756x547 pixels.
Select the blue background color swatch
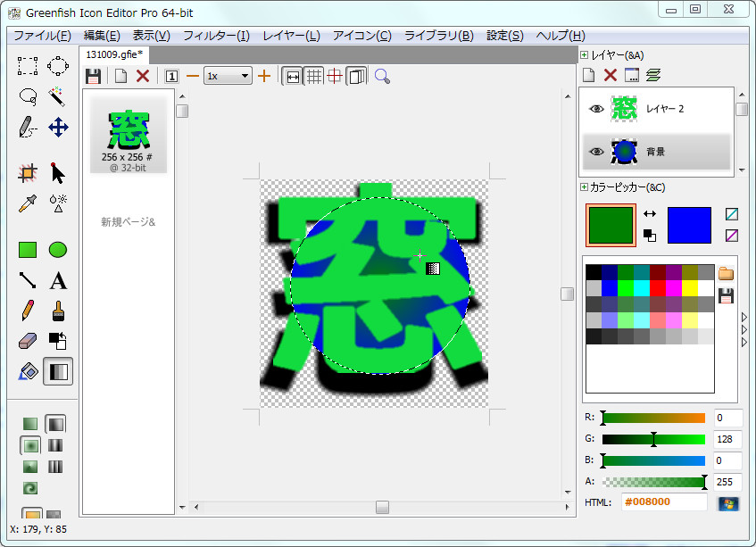(x=689, y=225)
